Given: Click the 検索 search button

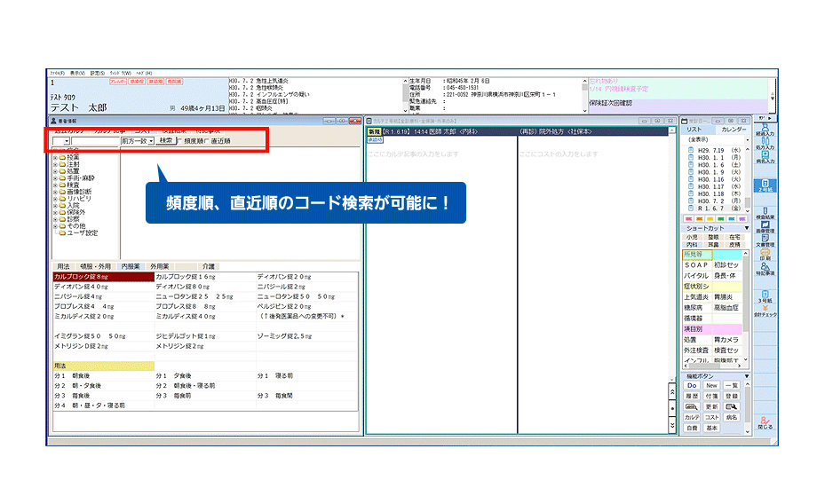Looking at the screenshot, I should coord(166,140).
